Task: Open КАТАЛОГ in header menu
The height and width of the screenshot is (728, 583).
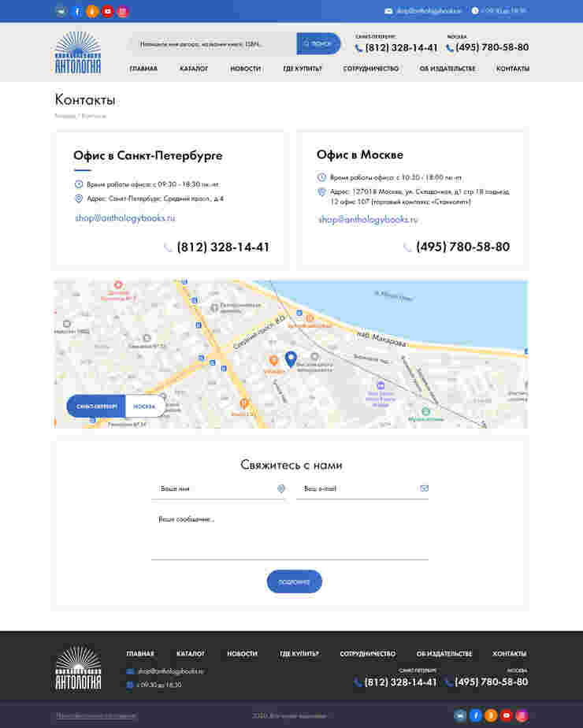Action: tap(194, 69)
